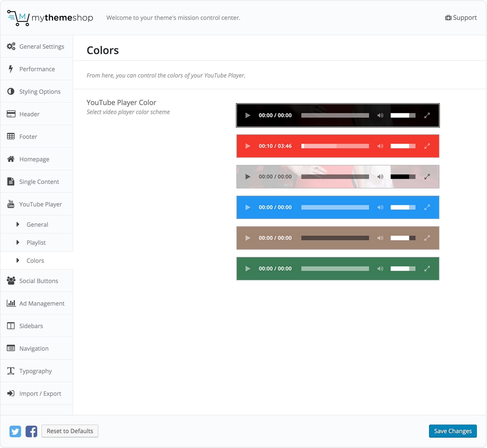
Task: Click the Performance lightning bolt icon
Action: 11,69
